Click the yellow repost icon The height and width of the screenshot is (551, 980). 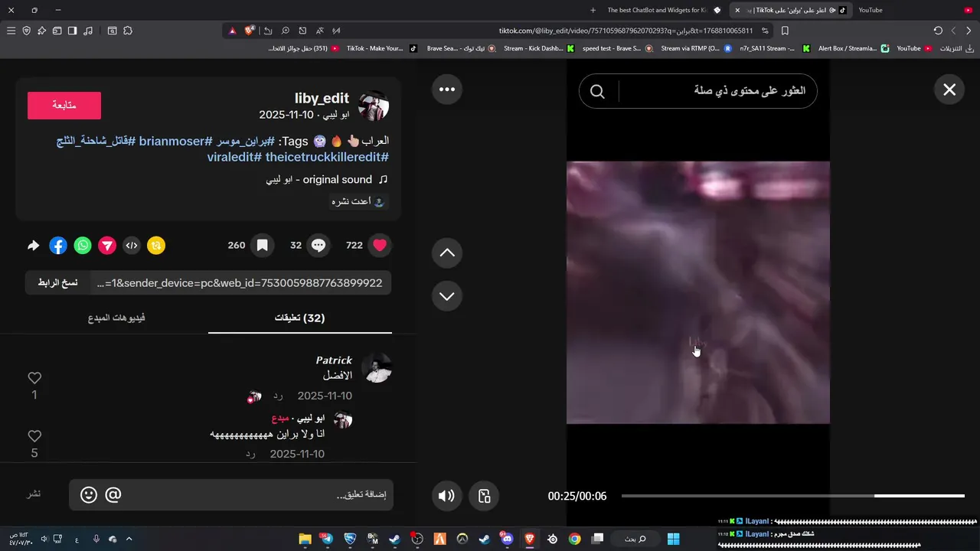tap(156, 246)
